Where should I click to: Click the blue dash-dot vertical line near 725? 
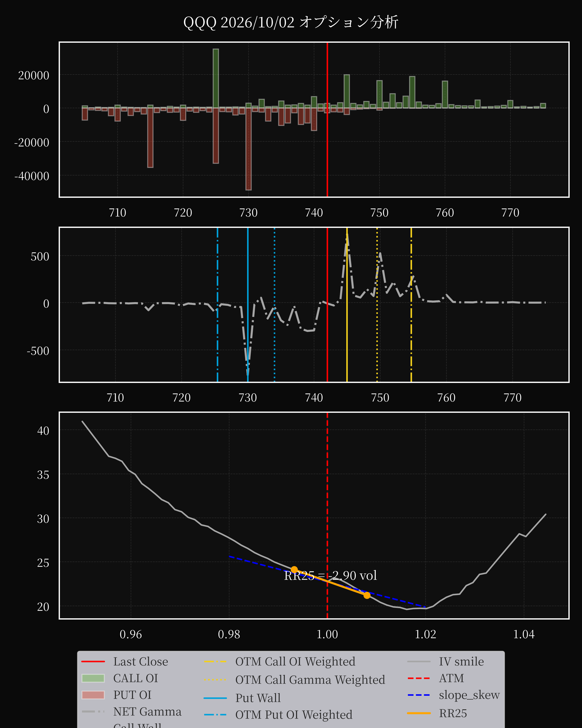point(217,305)
